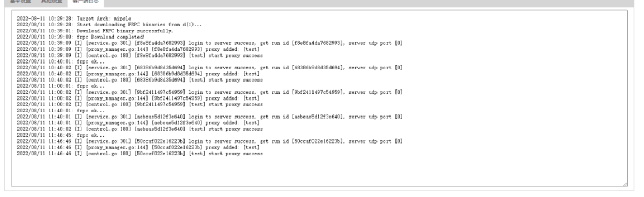Viewport: 644px width, 197px height.
Task: Switch to the 其他设置 tab
Action: pos(51,2)
